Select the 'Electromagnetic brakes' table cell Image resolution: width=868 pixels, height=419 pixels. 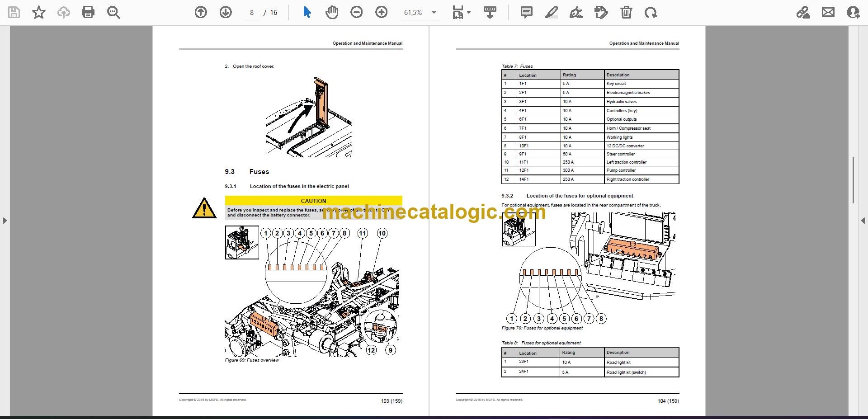[642, 93]
